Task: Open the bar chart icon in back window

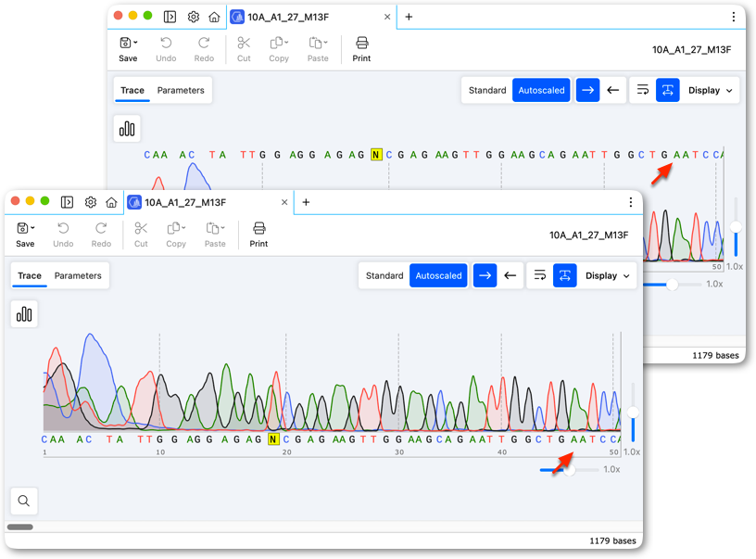Action: pyautogui.click(x=127, y=129)
